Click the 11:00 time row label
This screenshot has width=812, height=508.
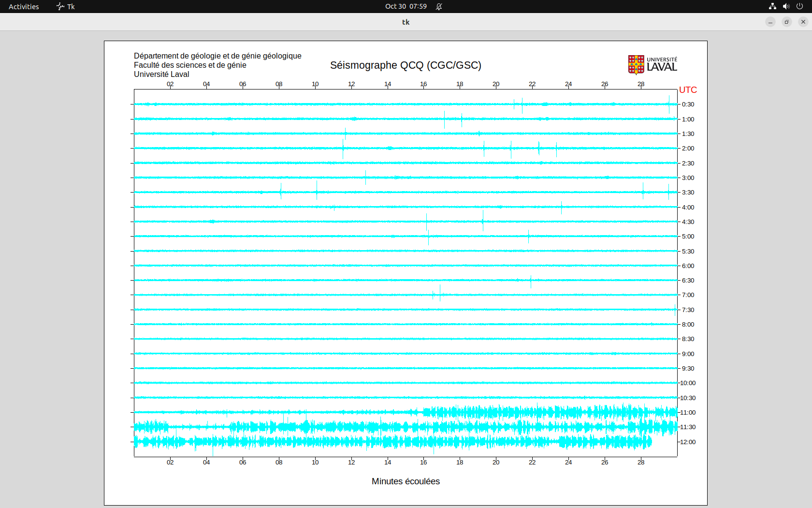pos(688,412)
